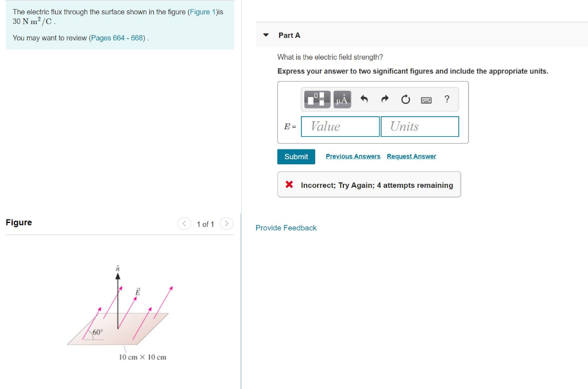The width and height of the screenshot is (588, 389).
Task: Go to previous figure arrow
Action: coord(184,224)
